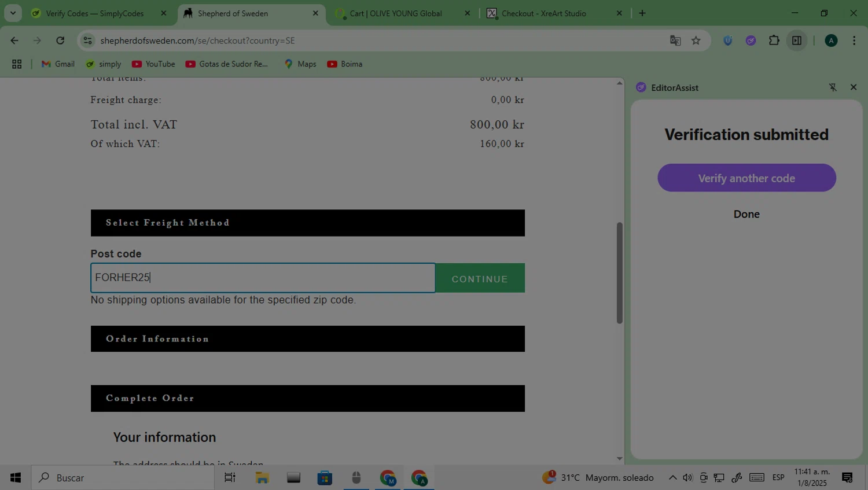The width and height of the screenshot is (868, 490).
Task: Click the page scrollbar thumb
Action: coord(619,272)
